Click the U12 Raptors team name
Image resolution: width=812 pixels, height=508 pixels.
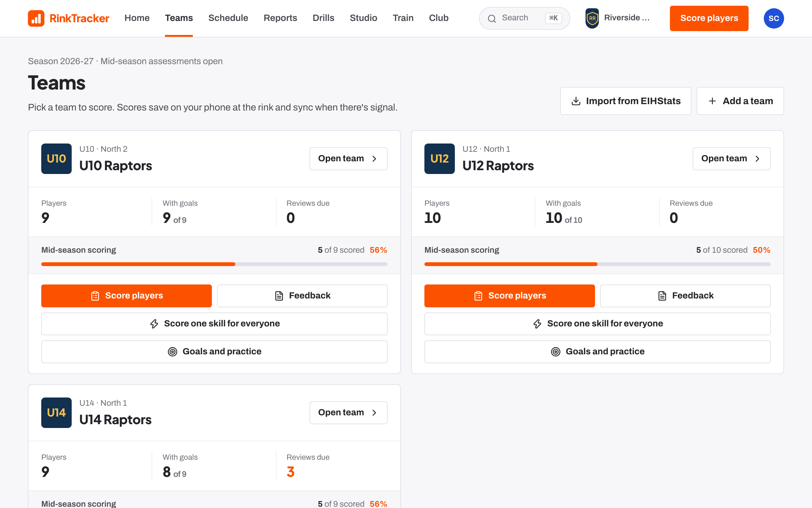(498, 166)
